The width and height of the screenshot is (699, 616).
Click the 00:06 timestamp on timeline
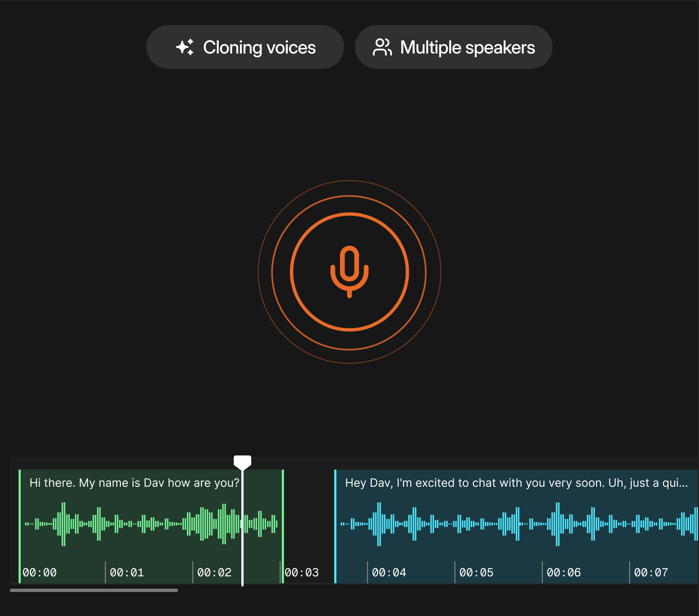[564, 572]
